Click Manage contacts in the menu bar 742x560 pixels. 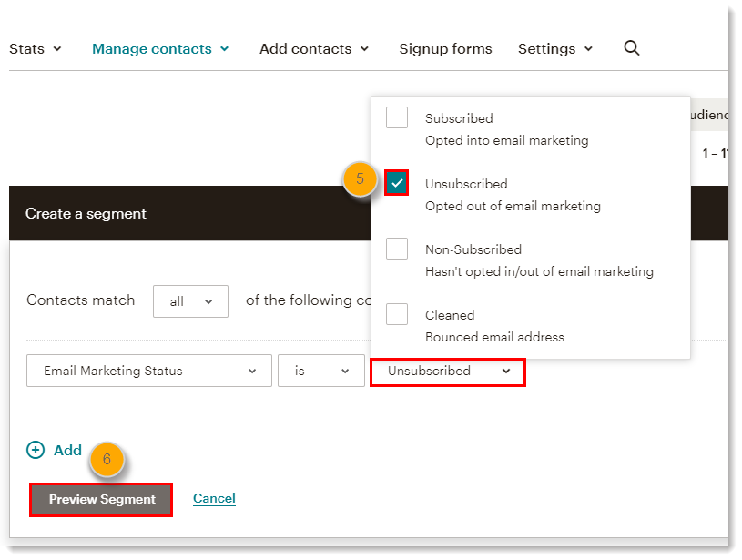pyautogui.click(x=151, y=48)
